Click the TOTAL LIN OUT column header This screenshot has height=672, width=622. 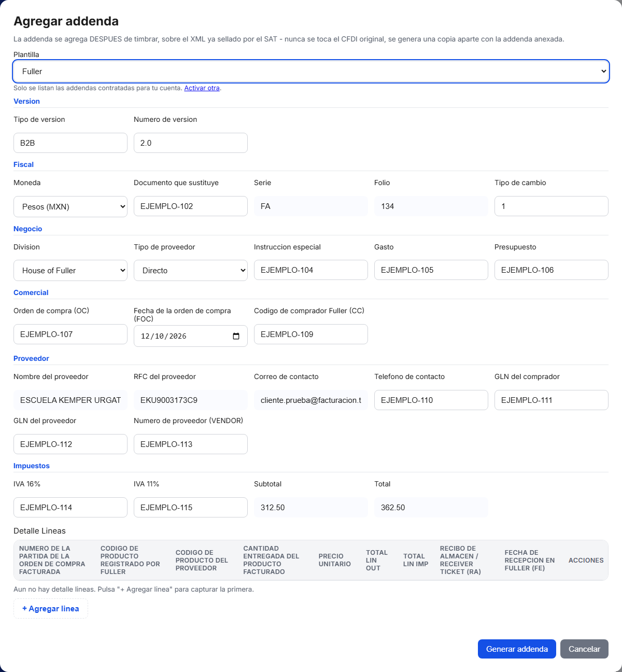(377, 560)
